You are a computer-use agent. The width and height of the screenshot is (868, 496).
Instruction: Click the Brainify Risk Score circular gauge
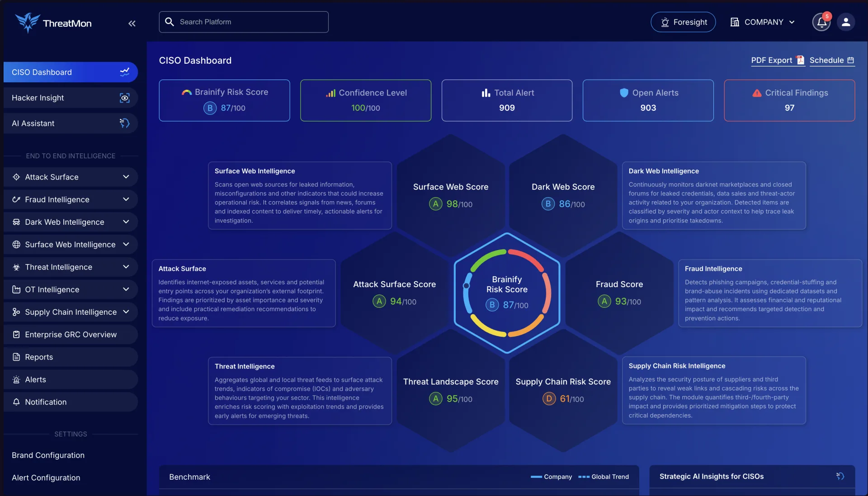(507, 293)
